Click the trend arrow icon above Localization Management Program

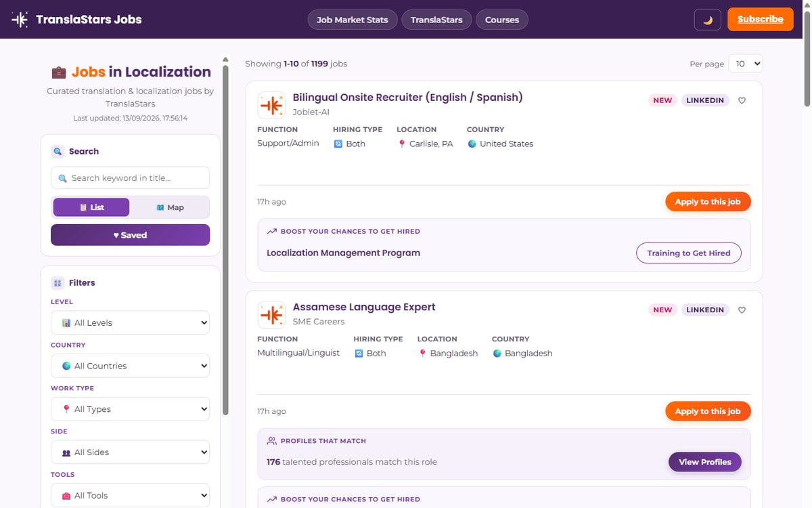tap(272, 231)
